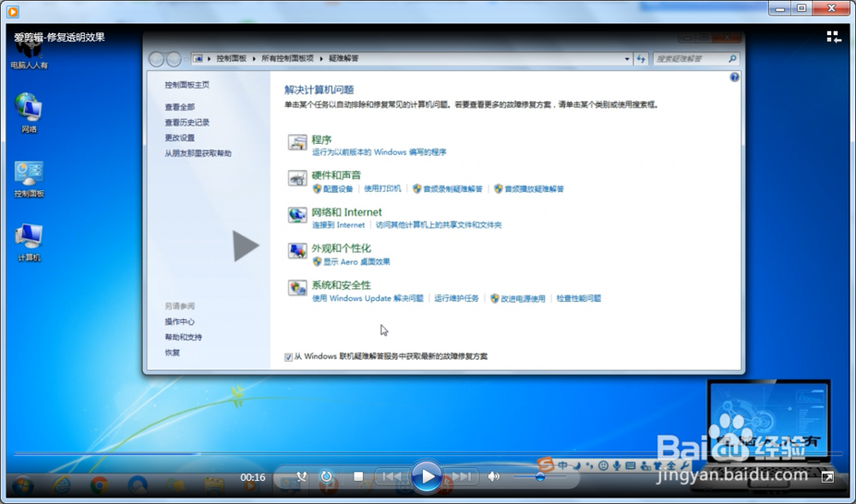This screenshot has height=504, width=856.
Task: Play the video with the round play button
Action: (426, 477)
